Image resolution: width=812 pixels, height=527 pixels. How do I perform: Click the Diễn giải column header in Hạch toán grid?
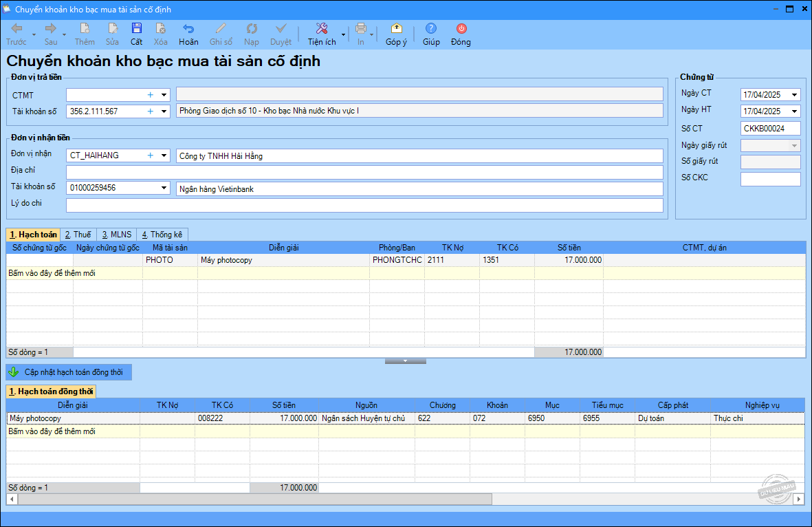click(x=283, y=248)
